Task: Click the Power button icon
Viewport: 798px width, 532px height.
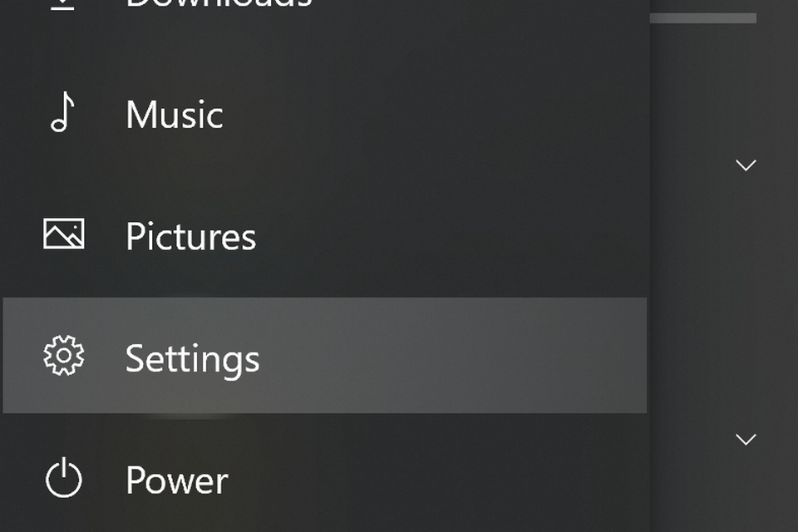Action: coord(64,479)
